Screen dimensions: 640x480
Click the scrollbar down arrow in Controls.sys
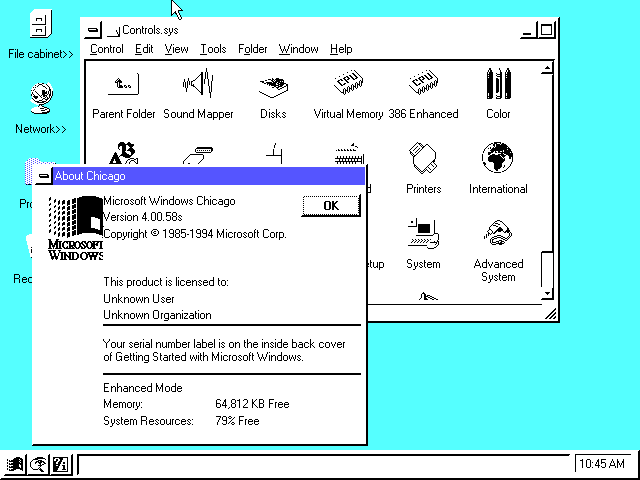click(x=547, y=293)
